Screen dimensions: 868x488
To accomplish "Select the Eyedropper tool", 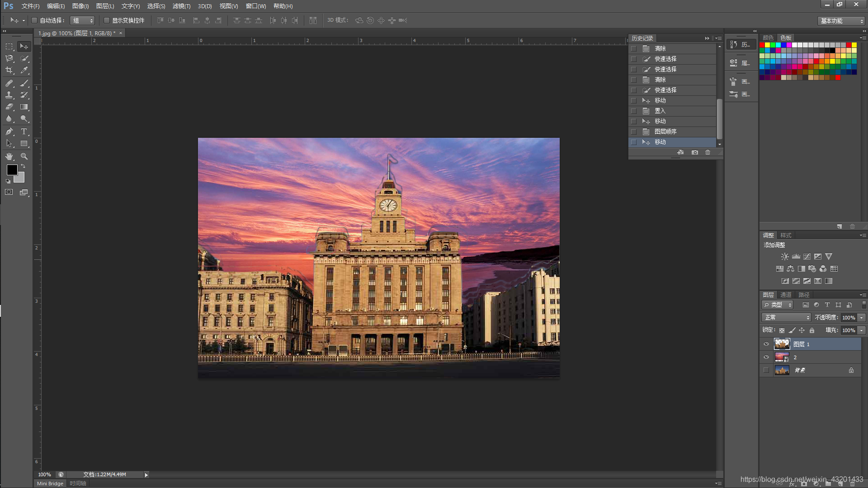I will point(24,70).
